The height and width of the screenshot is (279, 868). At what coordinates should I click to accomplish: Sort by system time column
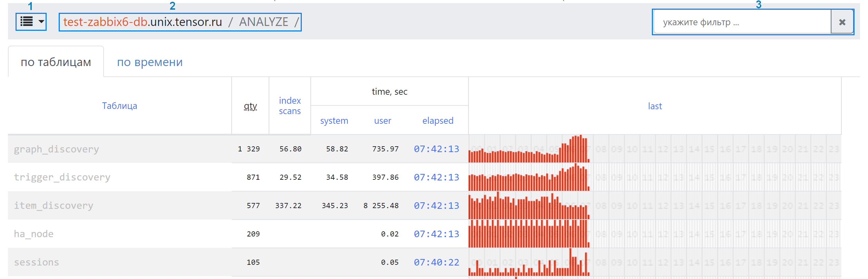pyautogui.click(x=334, y=121)
